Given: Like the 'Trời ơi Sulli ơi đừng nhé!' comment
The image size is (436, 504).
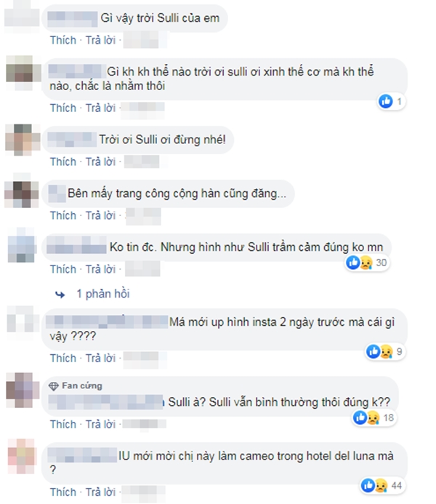Looking at the screenshot, I should [x=63, y=161].
